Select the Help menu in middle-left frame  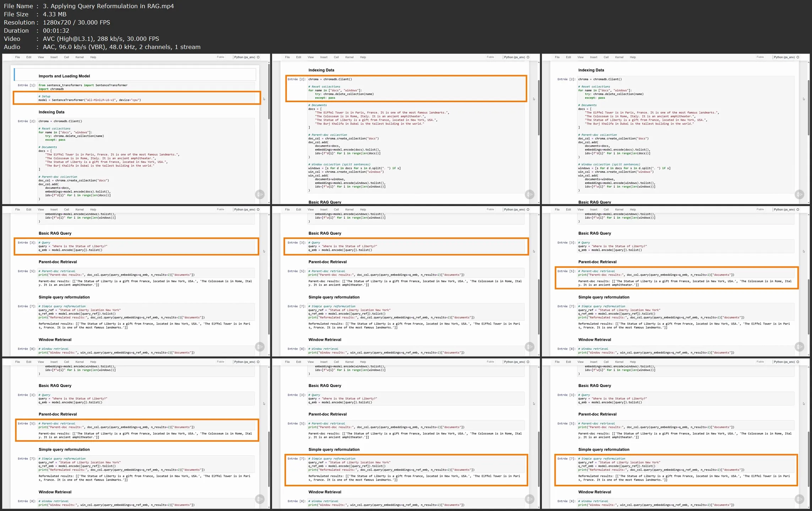coord(93,210)
